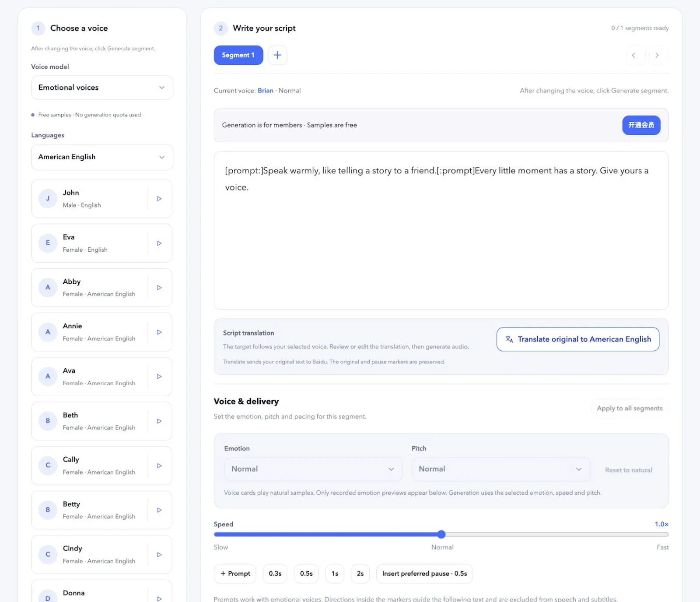700x602 pixels.
Task: Go to next segment arrow
Action: (x=657, y=55)
